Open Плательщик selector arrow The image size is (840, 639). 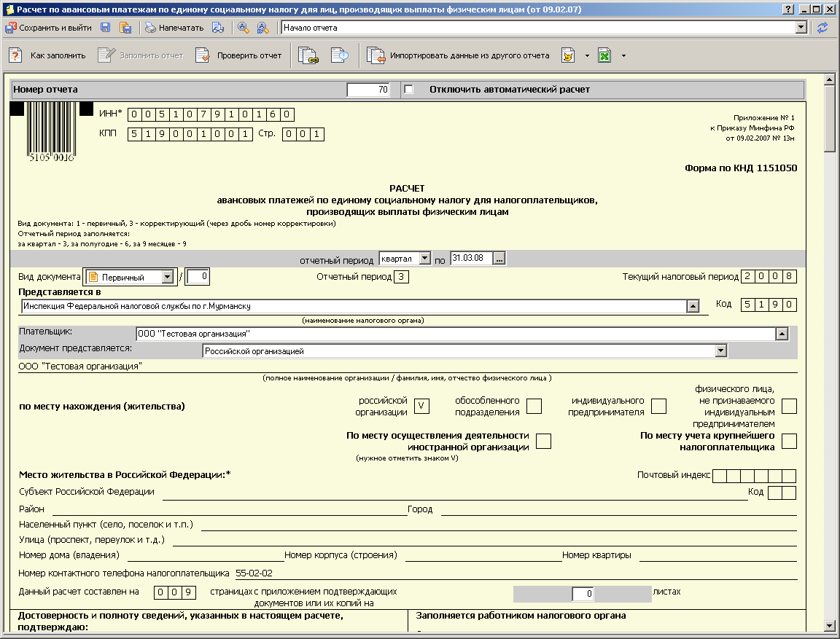tap(782, 334)
